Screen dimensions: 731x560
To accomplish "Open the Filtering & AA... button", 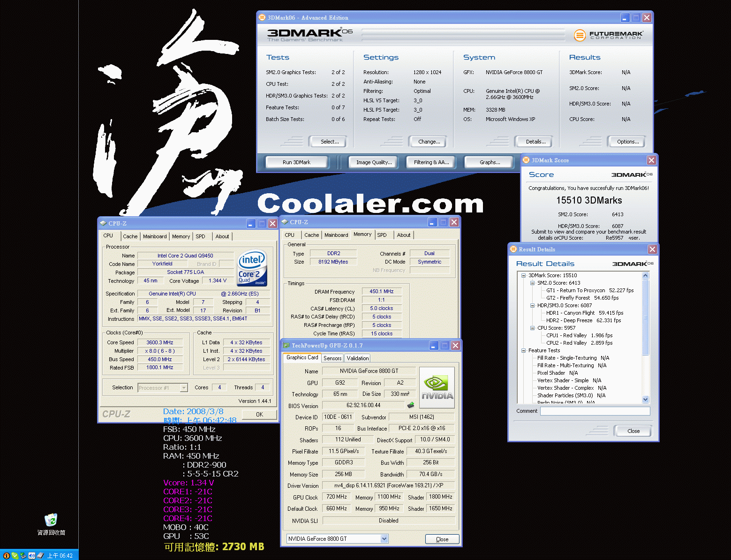I will click(x=431, y=162).
